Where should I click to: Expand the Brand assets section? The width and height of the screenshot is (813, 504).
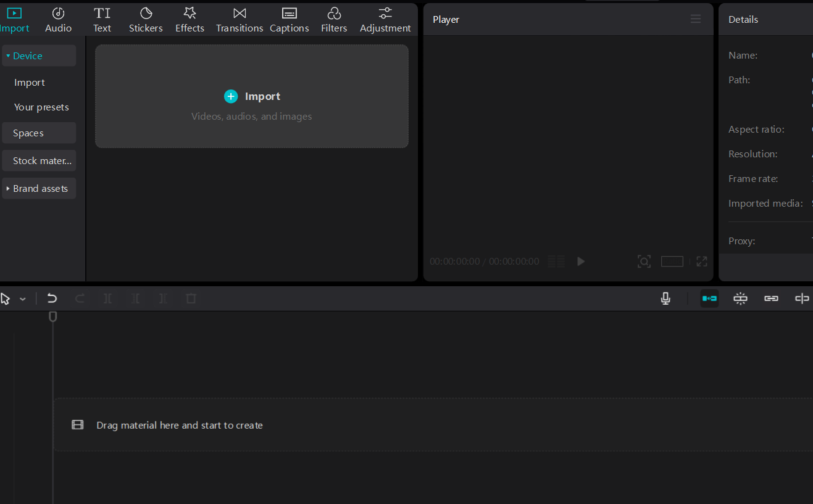39,188
